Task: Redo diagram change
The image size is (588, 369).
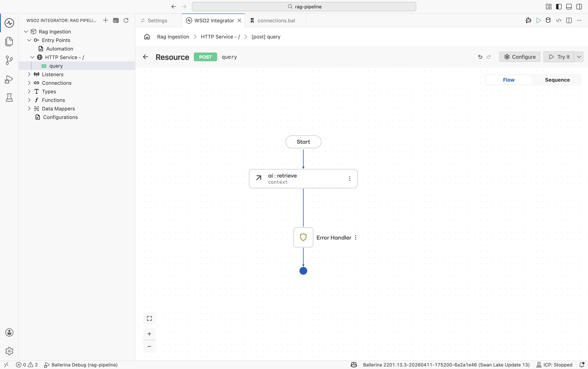Action: (x=489, y=57)
